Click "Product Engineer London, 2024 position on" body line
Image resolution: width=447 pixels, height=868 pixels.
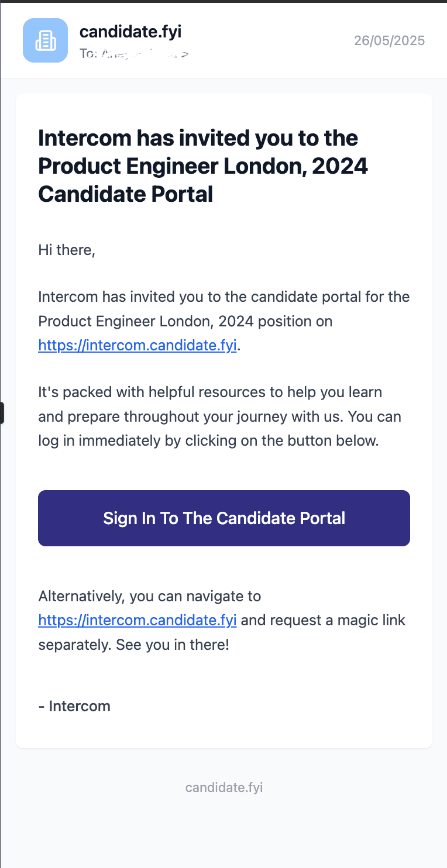pos(185,321)
